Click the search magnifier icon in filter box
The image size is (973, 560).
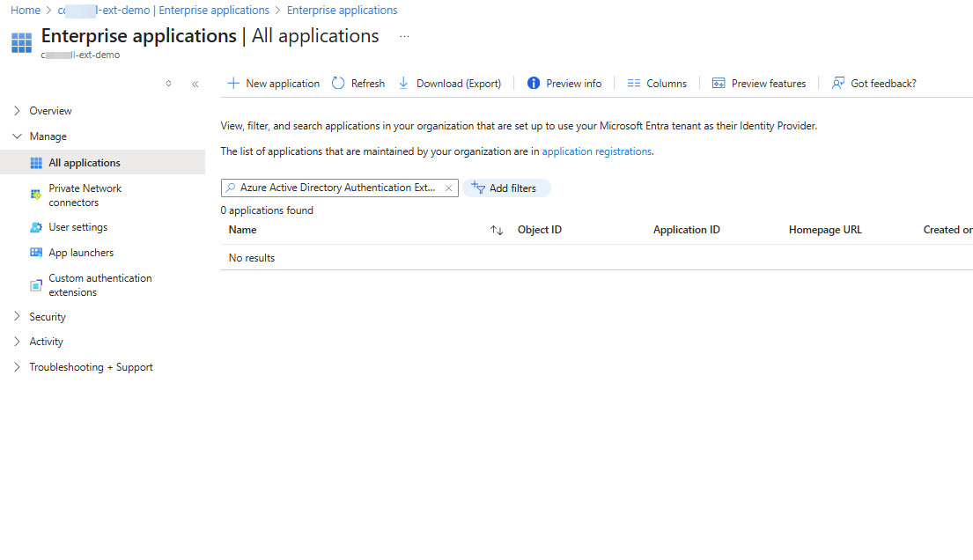[231, 188]
